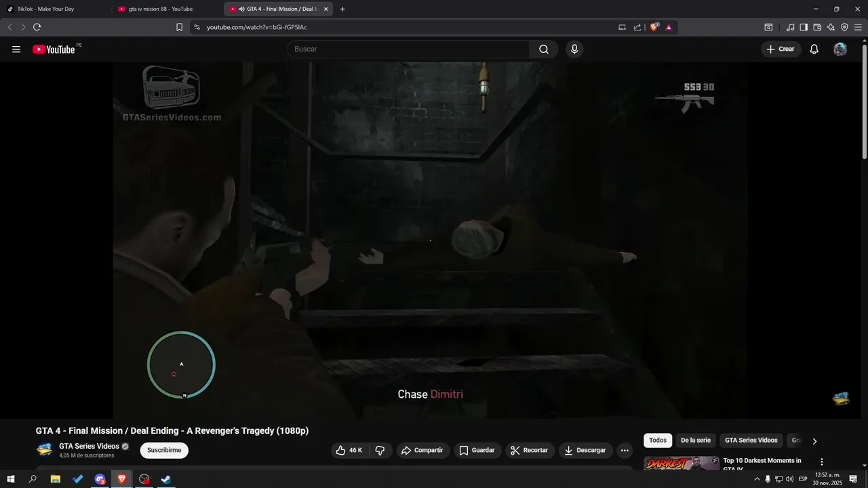Save the video with Guardar
The height and width of the screenshot is (488, 868).
pyautogui.click(x=477, y=451)
